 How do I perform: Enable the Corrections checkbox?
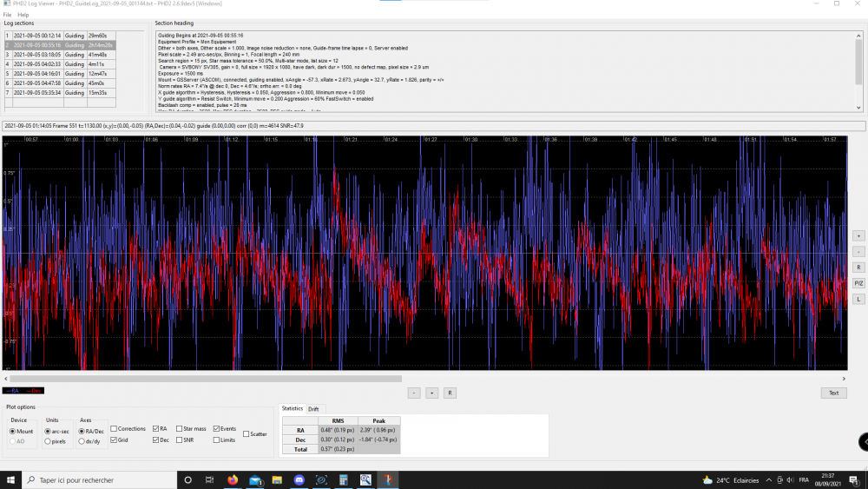[x=114, y=429]
